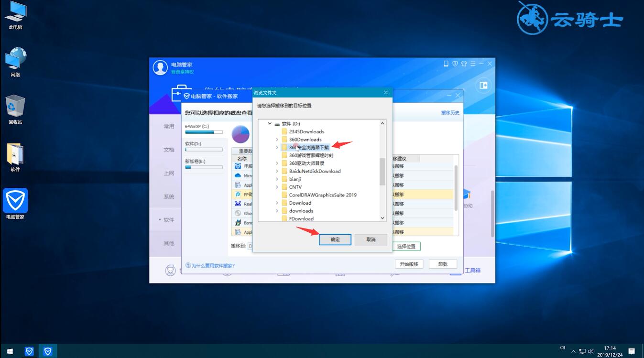Select the 360安全浏览器下载 folder row
The height and width of the screenshot is (358, 644).
pyautogui.click(x=305, y=147)
